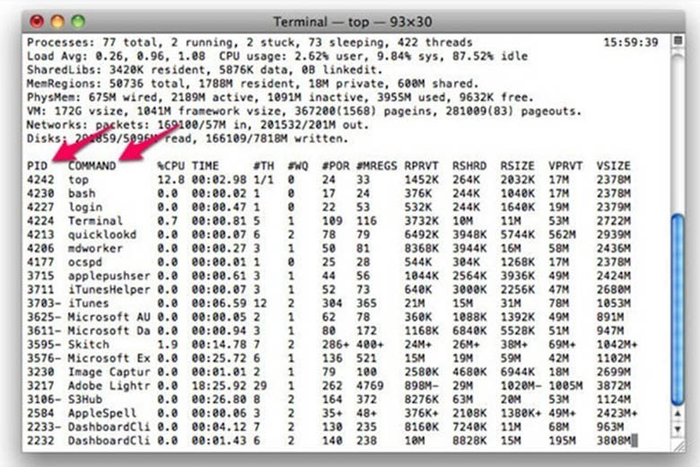Click the 'top' process command name
The width and height of the screenshot is (700, 467).
pos(78,179)
